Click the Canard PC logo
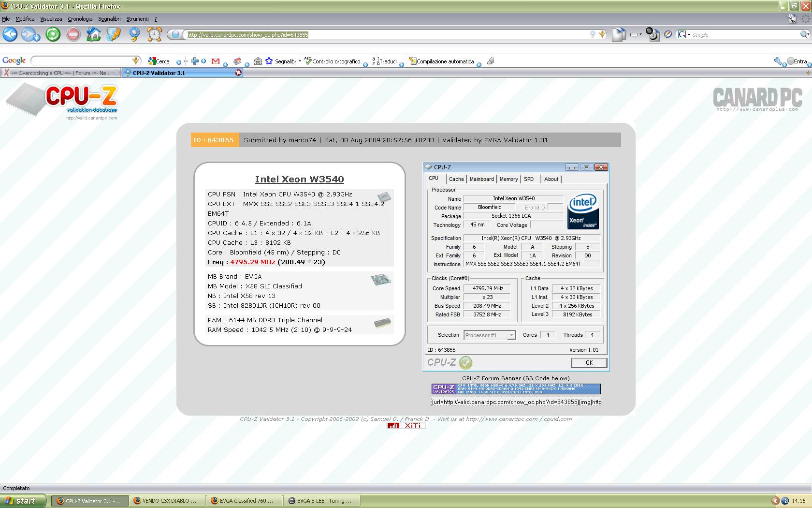 [x=757, y=99]
